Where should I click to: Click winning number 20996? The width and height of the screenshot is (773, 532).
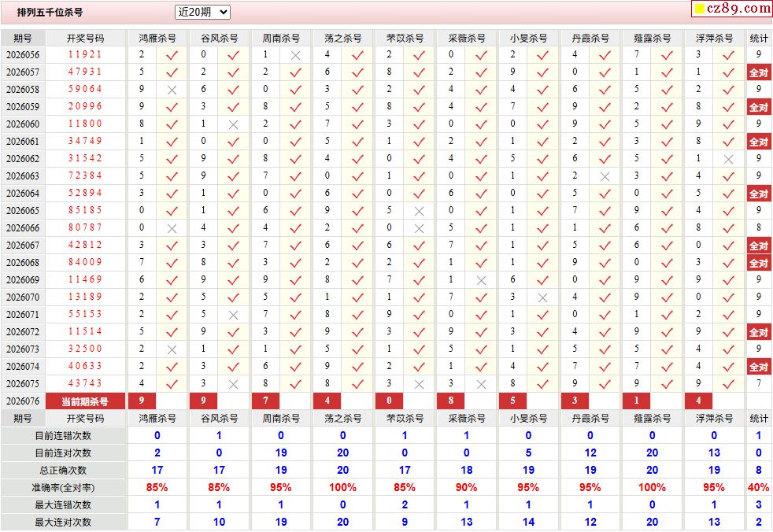click(x=85, y=106)
